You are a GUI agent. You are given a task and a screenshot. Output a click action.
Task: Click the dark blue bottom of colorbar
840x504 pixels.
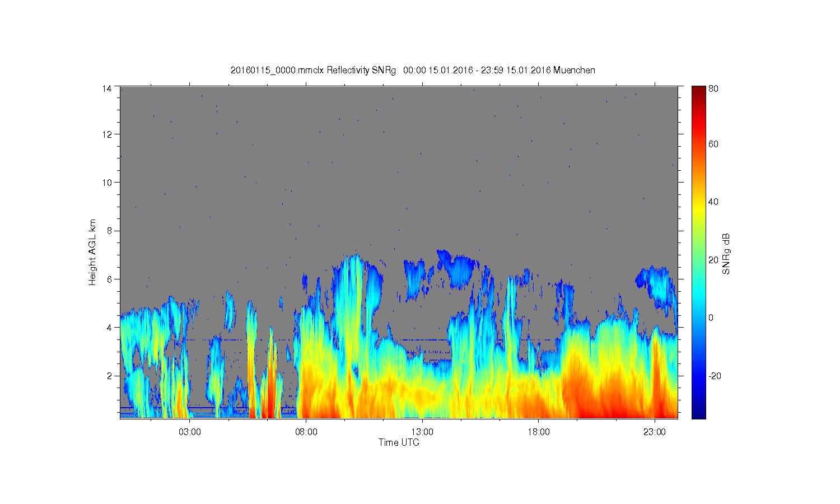pos(698,413)
